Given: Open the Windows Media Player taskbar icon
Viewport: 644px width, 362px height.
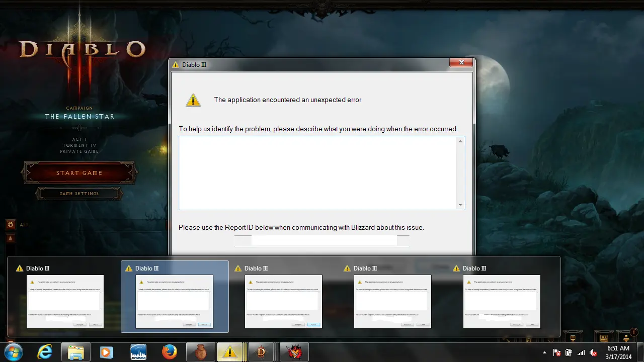Looking at the screenshot, I should point(107,352).
